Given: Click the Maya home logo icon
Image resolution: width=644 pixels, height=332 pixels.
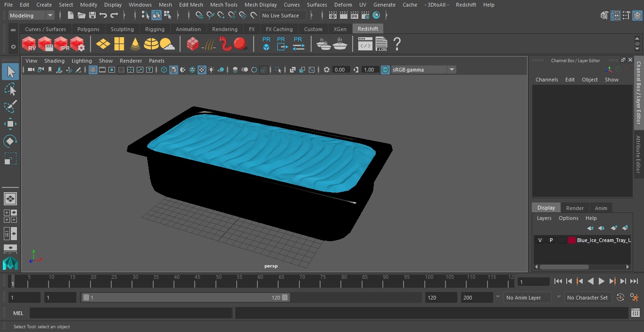Looking at the screenshot, I should point(10,263).
